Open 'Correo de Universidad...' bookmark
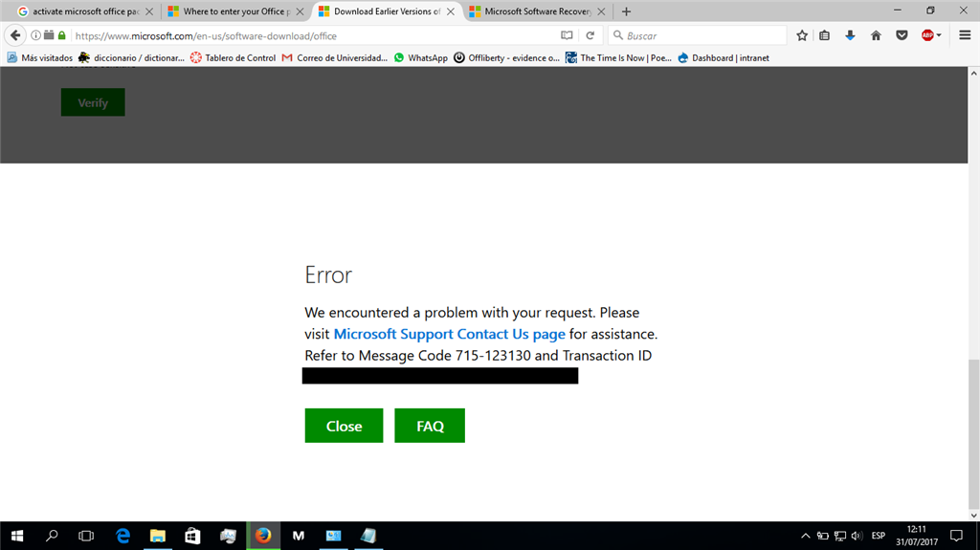Image resolution: width=980 pixels, height=550 pixels. 334,57
